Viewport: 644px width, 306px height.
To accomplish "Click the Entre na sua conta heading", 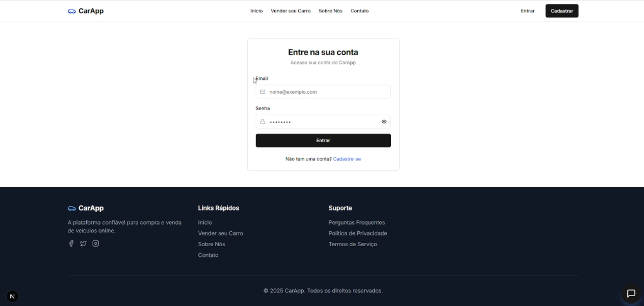I will coord(323,52).
